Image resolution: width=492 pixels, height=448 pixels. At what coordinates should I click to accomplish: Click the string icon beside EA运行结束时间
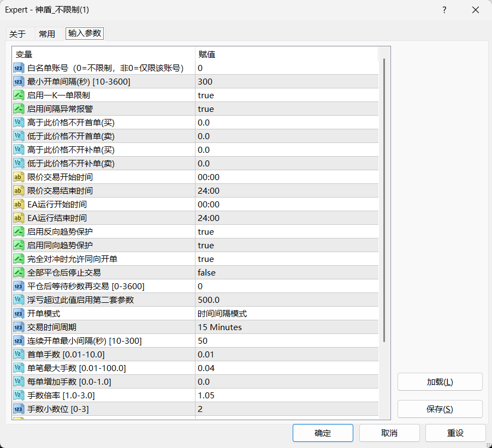(x=19, y=218)
